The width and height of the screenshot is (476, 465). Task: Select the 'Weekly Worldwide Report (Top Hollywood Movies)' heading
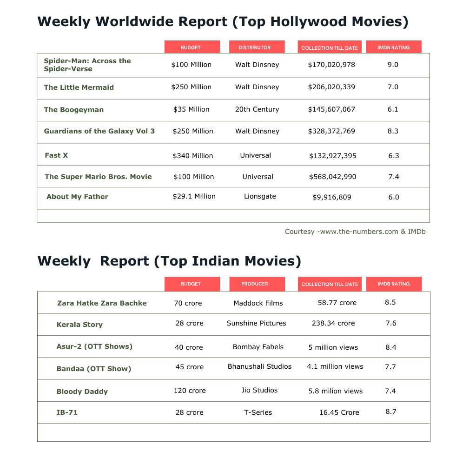click(223, 22)
